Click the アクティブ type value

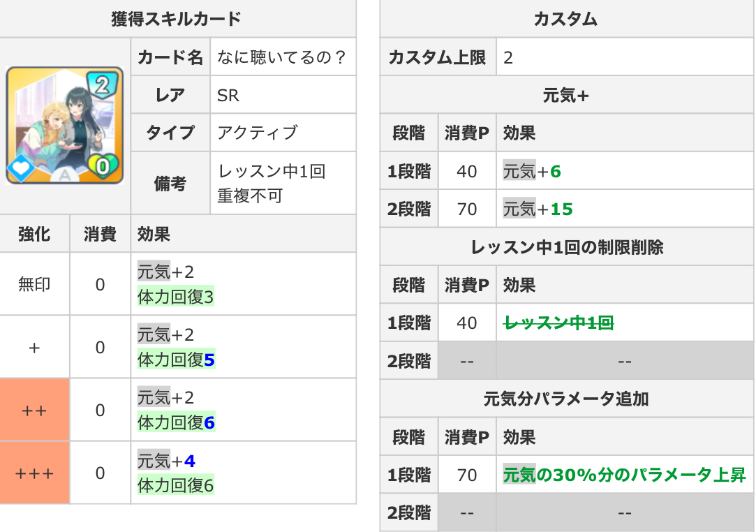click(257, 132)
